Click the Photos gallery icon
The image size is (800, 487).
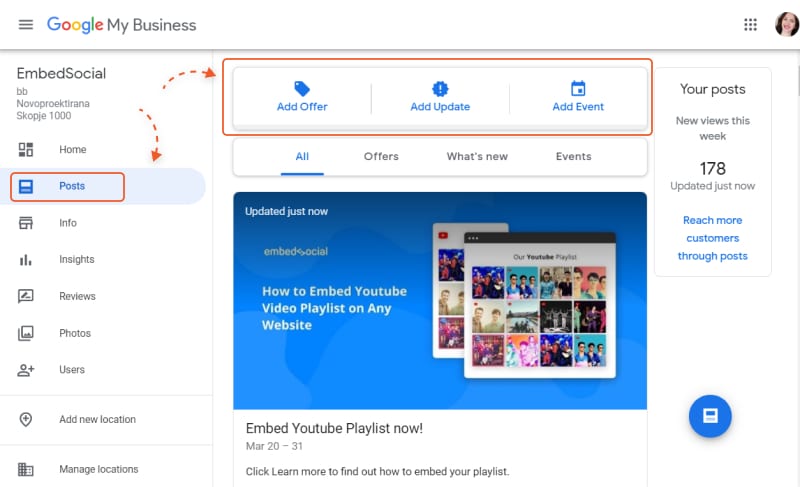[x=26, y=333]
